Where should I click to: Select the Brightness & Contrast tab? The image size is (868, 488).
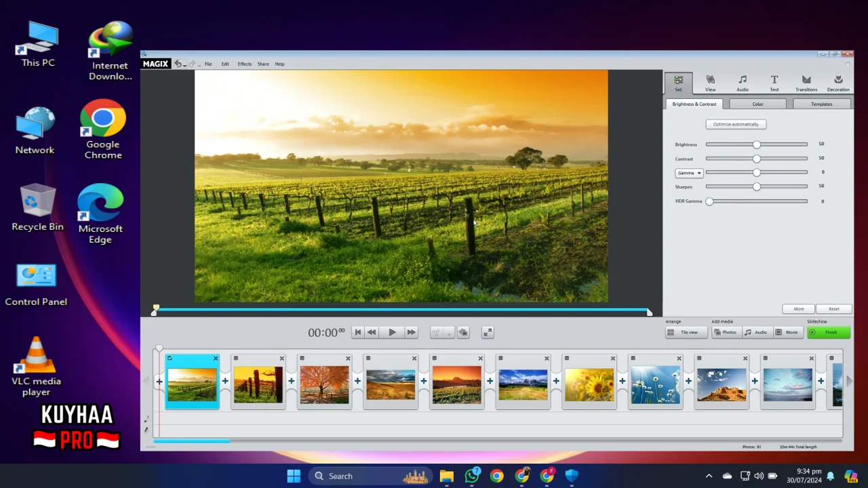[694, 104]
